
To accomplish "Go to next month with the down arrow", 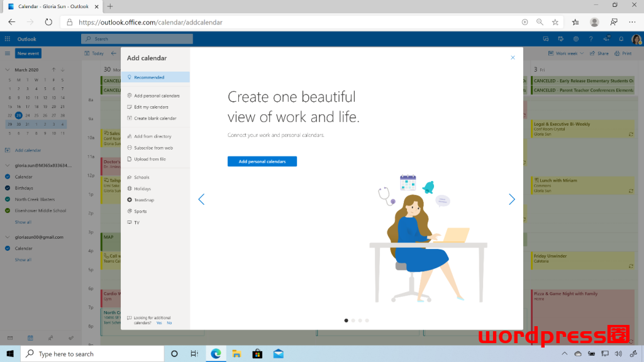I will 63,70.
